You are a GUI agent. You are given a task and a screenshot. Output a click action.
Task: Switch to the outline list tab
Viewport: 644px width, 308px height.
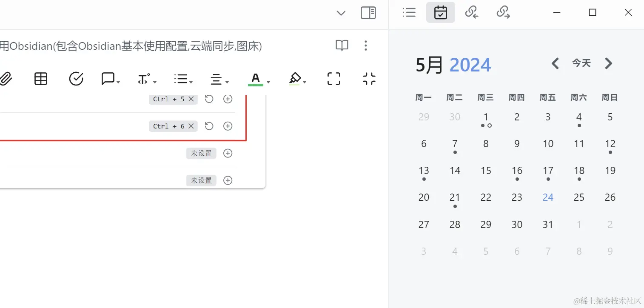[x=409, y=12]
